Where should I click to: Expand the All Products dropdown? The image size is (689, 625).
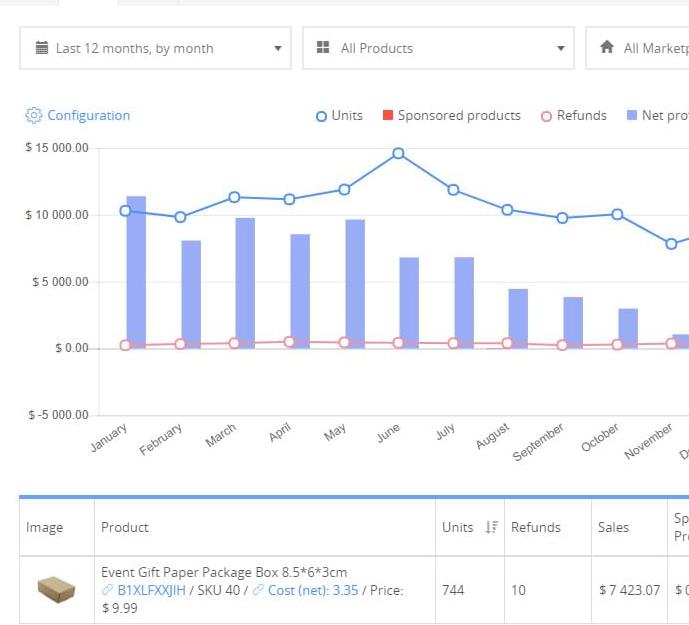pos(439,48)
